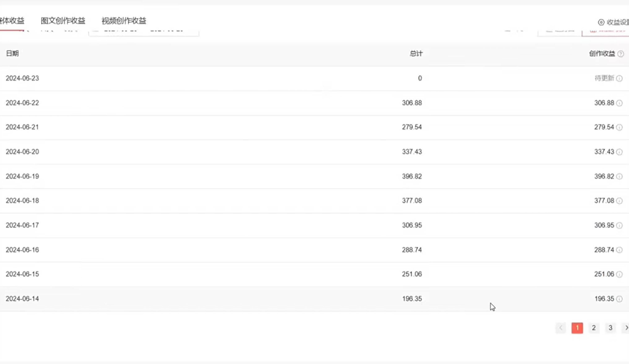This screenshot has width=629, height=364.
Task: Click date cell 2024-06-14
Action: [22, 299]
